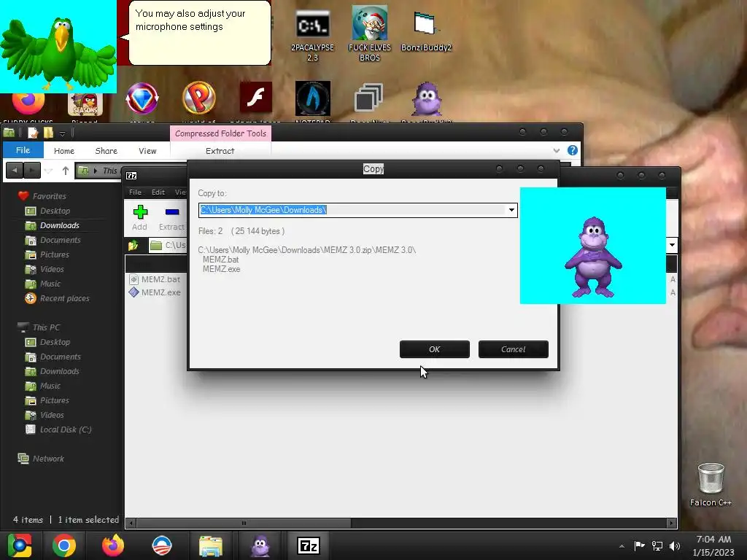
Task: Open Music under This PC
Action: coord(43,386)
